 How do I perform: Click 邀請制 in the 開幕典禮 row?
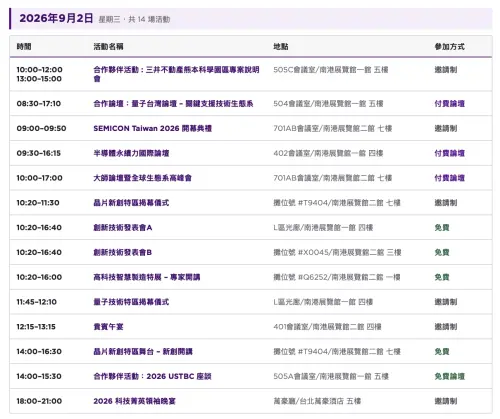click(446, 128)
